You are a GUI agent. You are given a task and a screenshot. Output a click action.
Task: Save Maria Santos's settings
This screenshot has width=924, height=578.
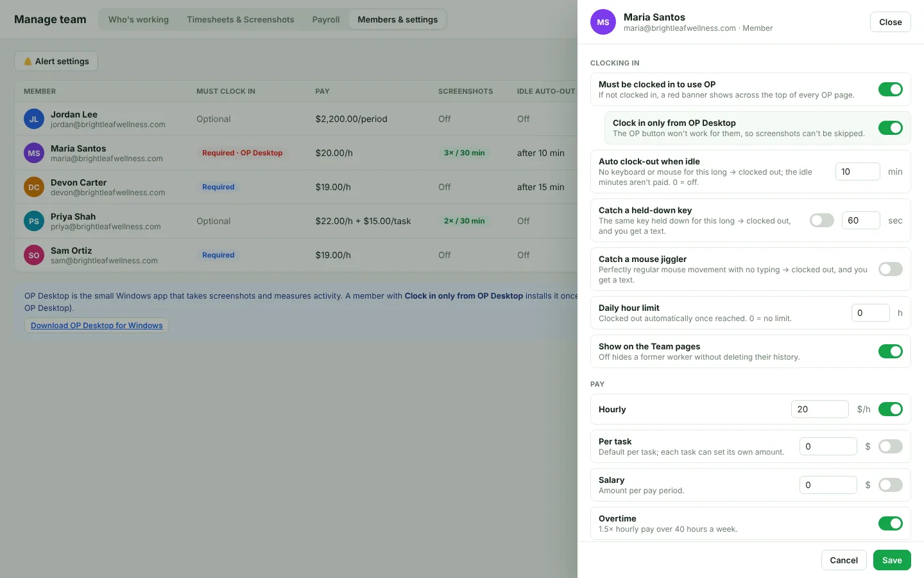[892, 560]
